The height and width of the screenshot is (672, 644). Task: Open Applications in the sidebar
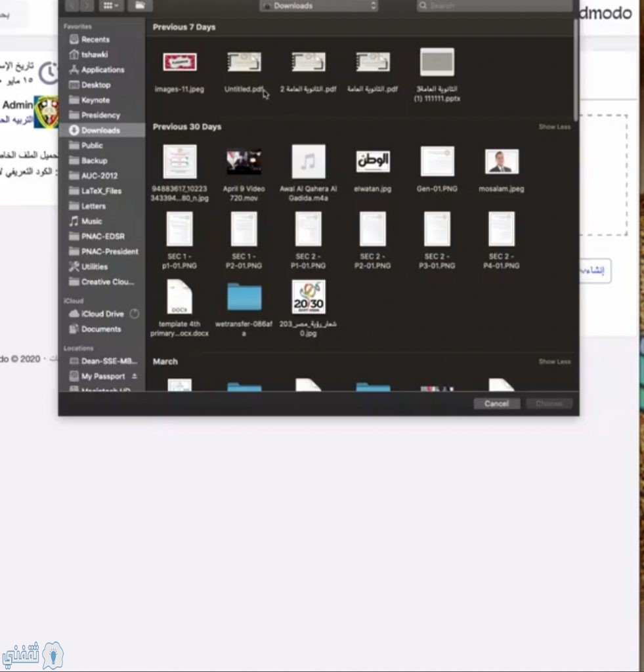pos(102,70)
